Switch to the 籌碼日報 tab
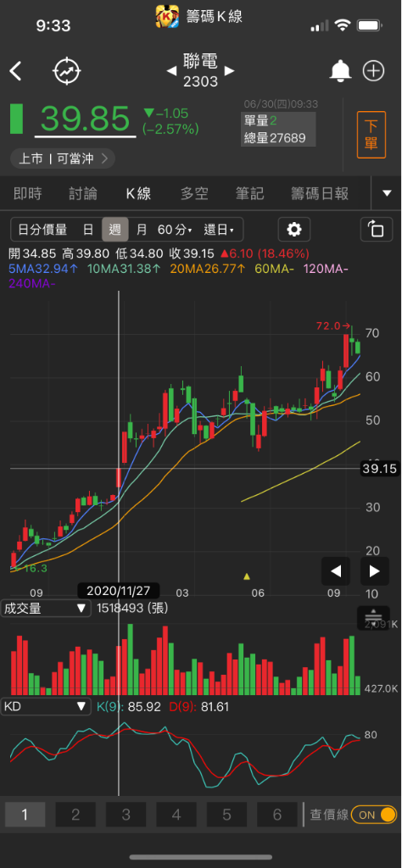Viewport: 402px width, 868px height. [x=320, y=193]
